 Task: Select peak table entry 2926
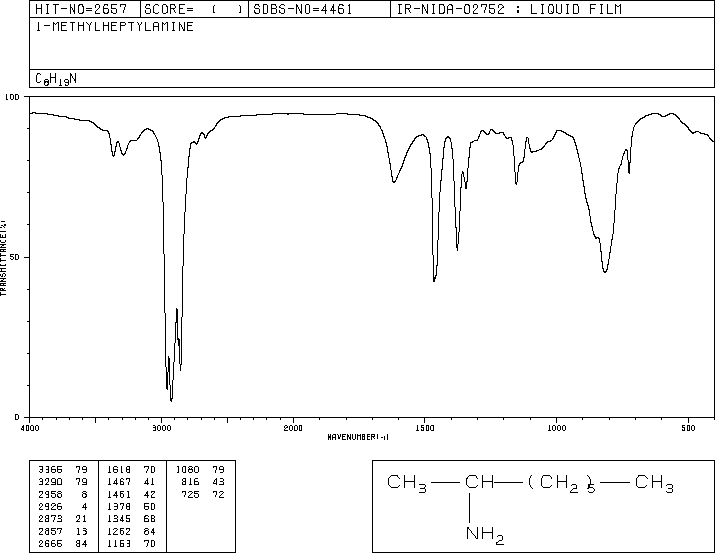[x=63, y=506]
